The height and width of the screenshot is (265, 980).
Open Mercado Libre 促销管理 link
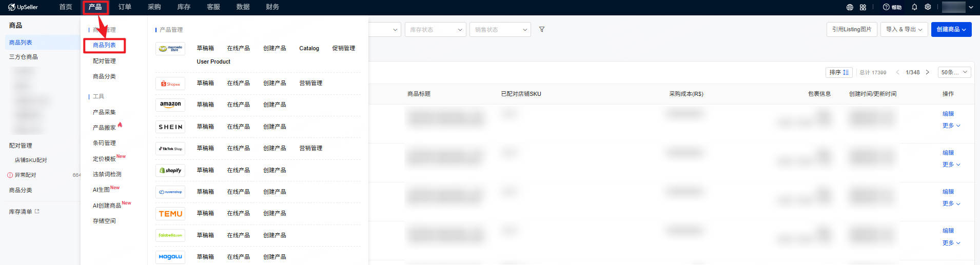(x=343, y=48)
